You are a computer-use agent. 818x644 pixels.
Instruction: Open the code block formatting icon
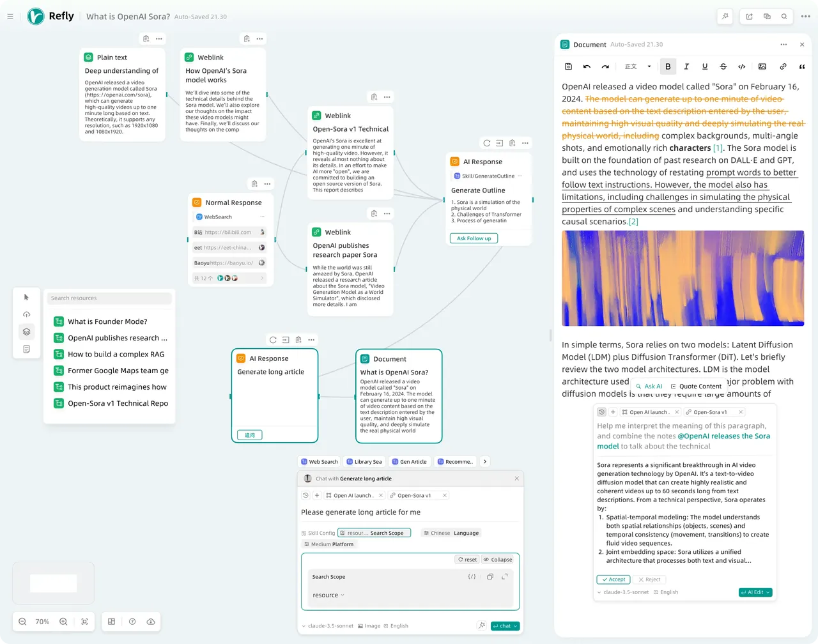pos(742,66)
